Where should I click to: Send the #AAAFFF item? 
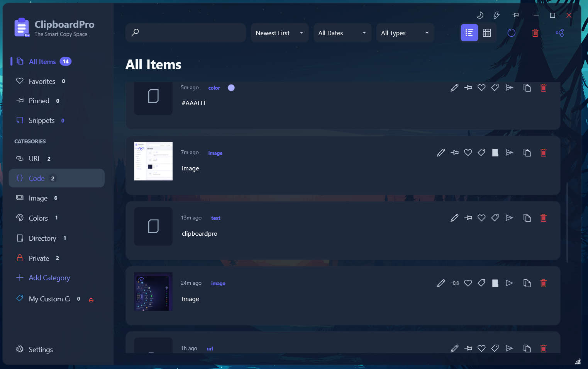(509, 88)
